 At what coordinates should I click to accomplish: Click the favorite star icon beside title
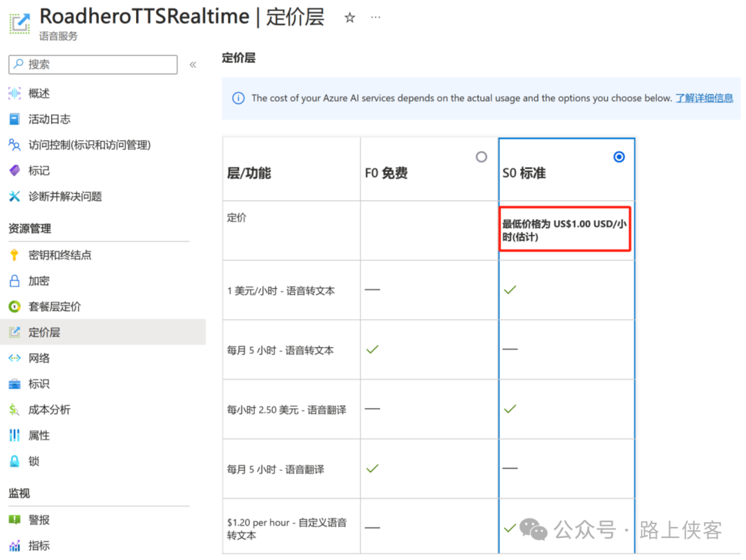(350, 18)
